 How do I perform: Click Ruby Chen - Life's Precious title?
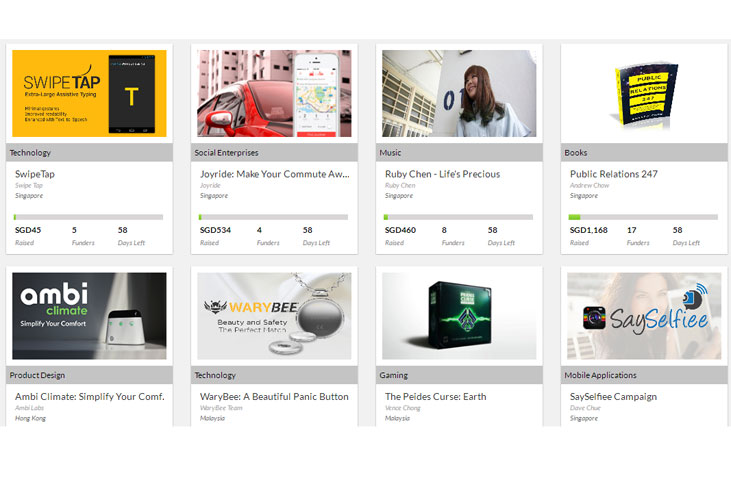(442, 174)
